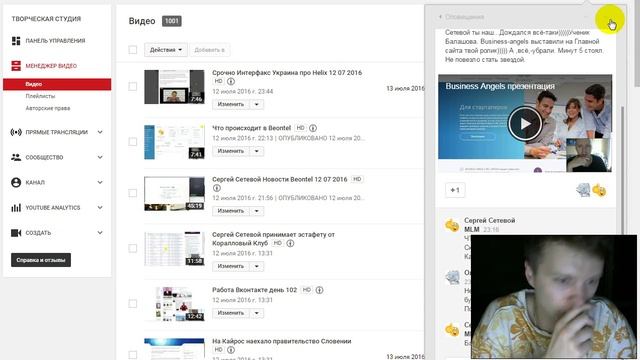640x360 pixels.
Task: Click the Сообщество people icon
Action: point(16,157)
